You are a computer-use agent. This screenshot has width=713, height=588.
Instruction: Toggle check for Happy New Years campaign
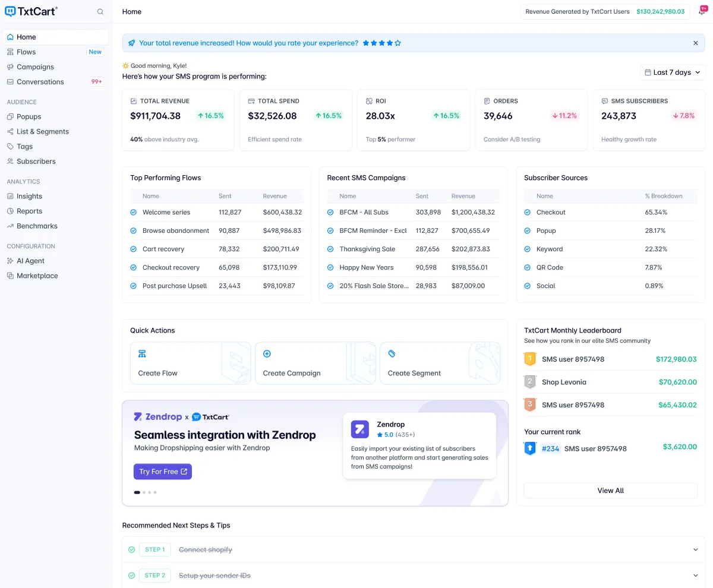pos(330,267)
